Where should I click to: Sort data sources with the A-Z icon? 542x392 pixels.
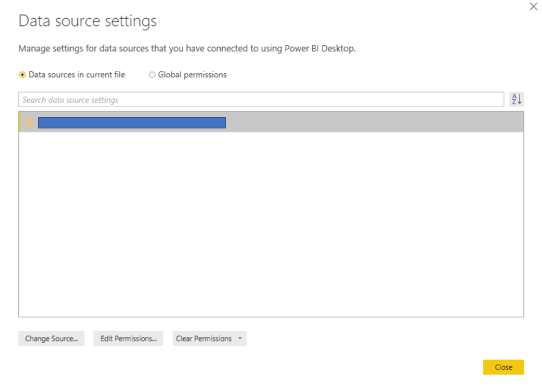tap(516, 99)
